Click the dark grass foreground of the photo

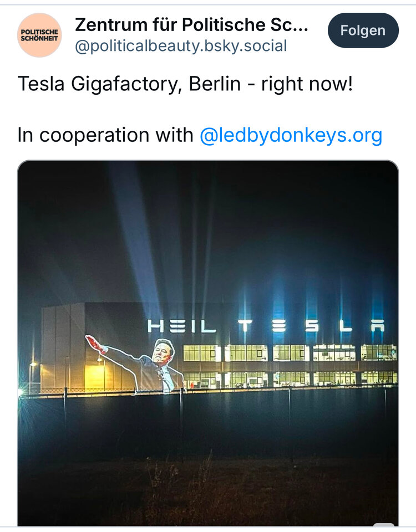208,488
